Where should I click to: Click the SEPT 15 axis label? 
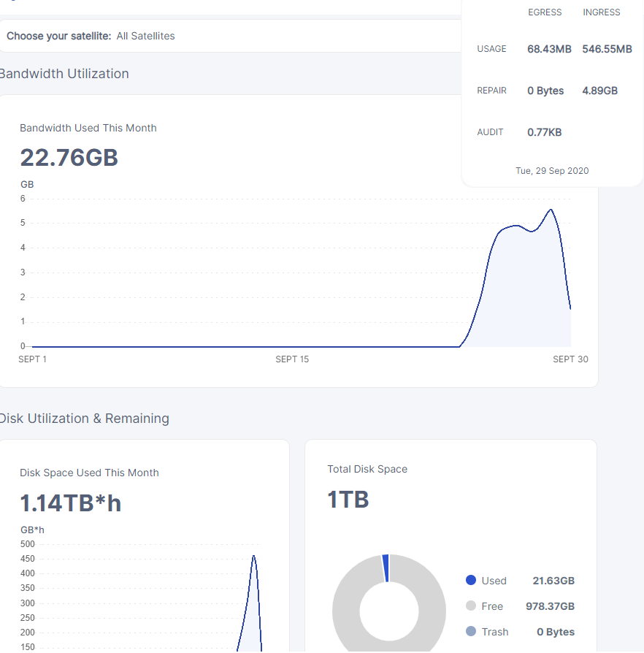pos(292,359)
